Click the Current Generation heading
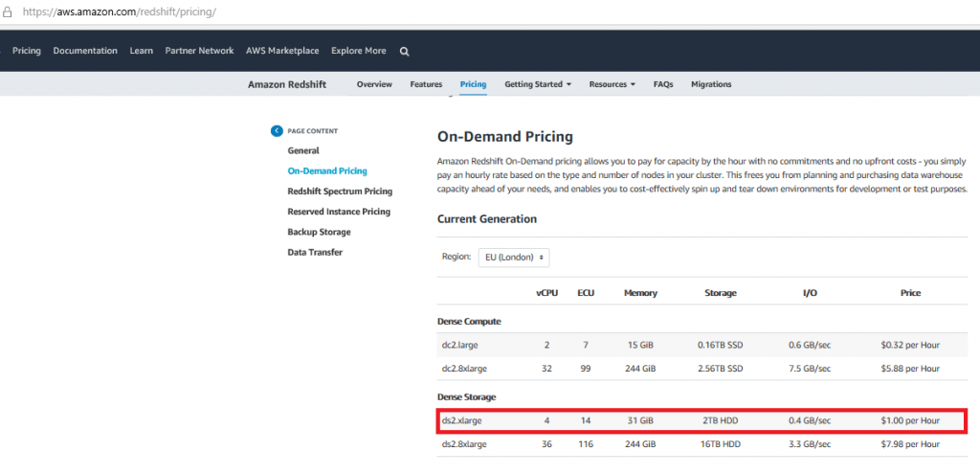Image resolution: width=980 pixels, height=474 pixels. coord(487,219)
